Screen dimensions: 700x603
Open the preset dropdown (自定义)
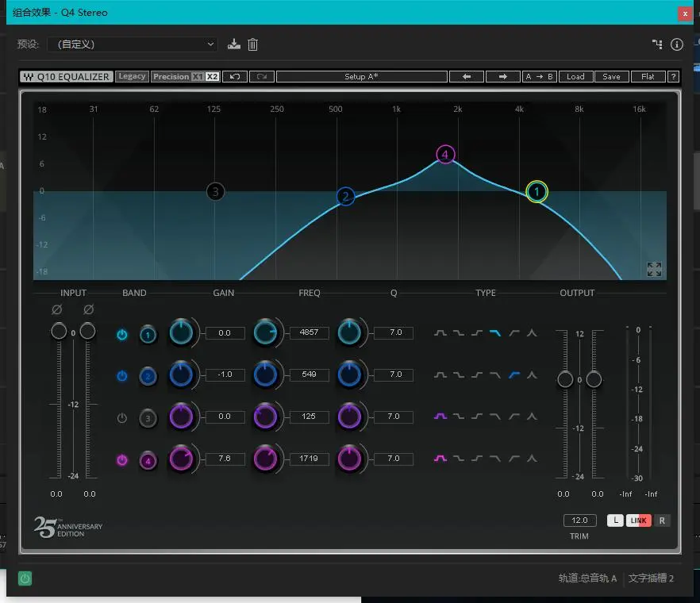click(x=133, y=44)
